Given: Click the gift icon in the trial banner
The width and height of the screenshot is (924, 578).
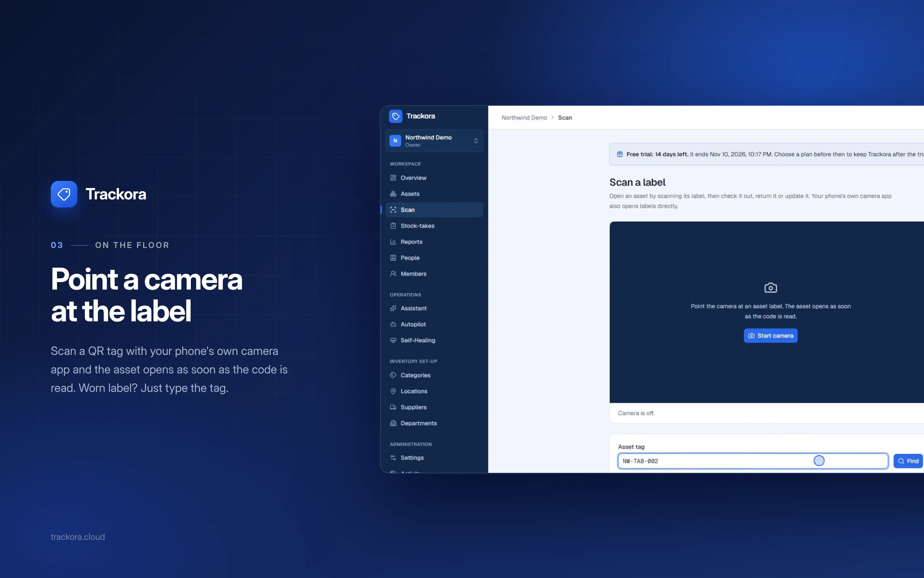Looking at the screenshot, I should (620, 154).
